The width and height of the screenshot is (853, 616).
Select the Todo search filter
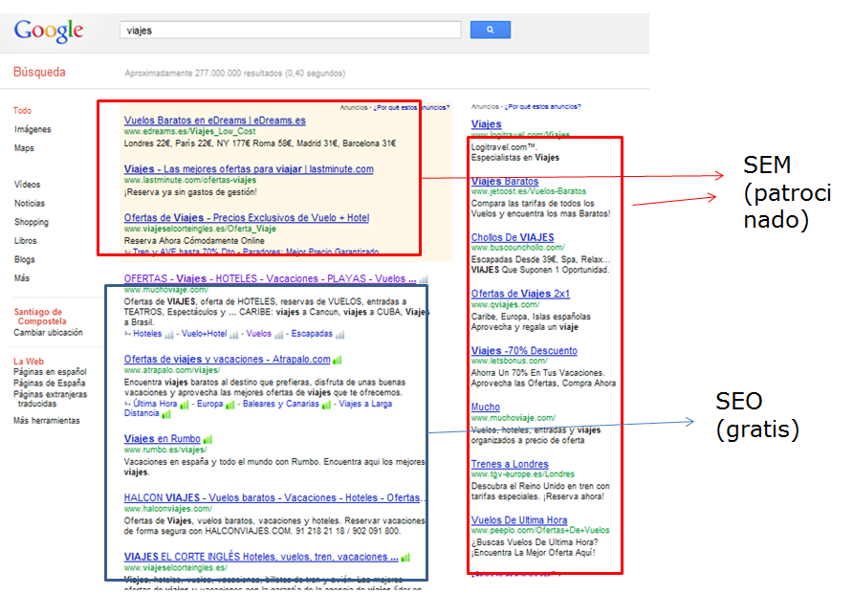click(x=22, y=110)
